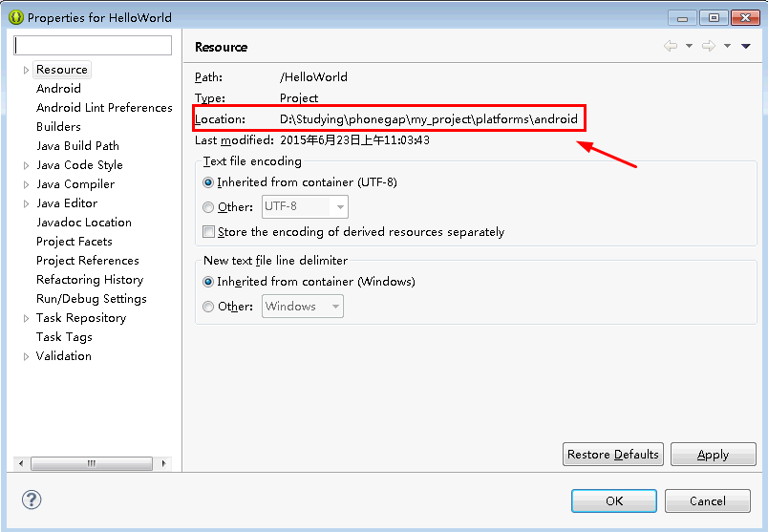Click right scroll arrow of tree panel
The image size is (768, 532).
pyautogui.click(x=163, y=463)
